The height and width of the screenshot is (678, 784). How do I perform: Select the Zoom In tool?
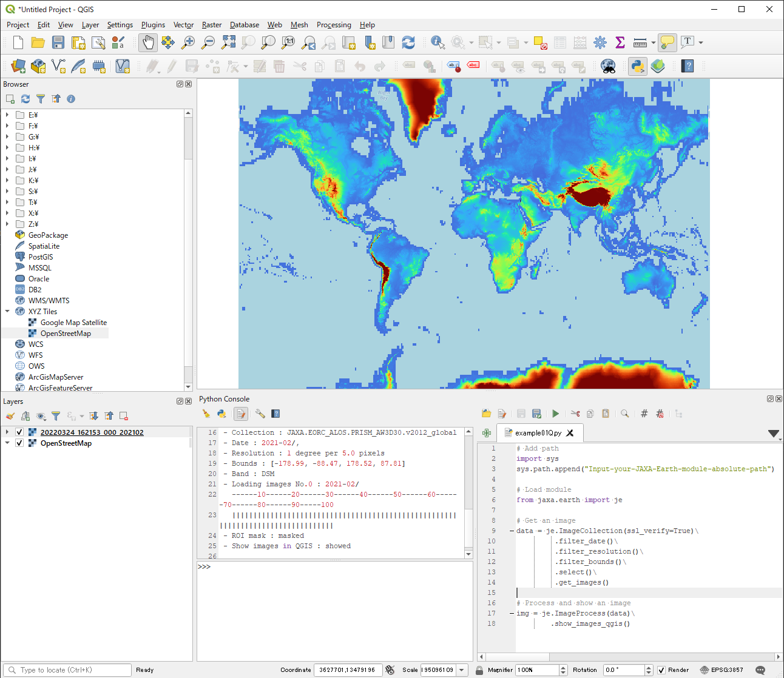pyautogui.click(x=188, y=42)
